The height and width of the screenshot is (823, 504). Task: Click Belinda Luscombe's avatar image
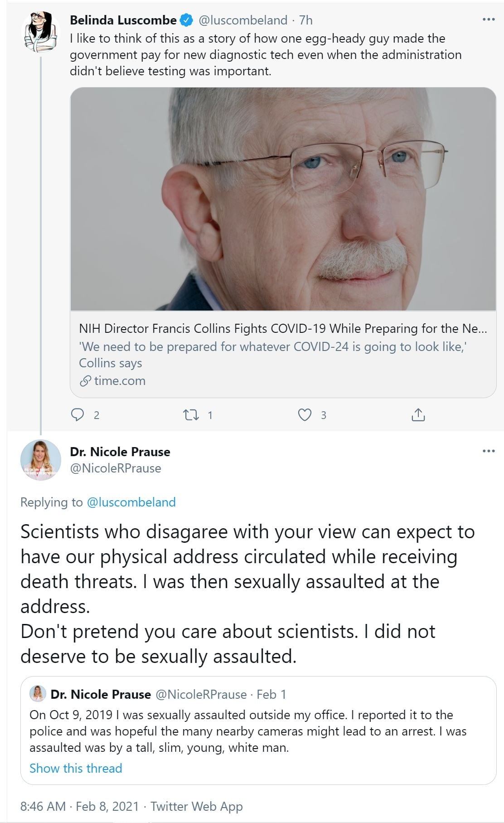pos(41,32)
